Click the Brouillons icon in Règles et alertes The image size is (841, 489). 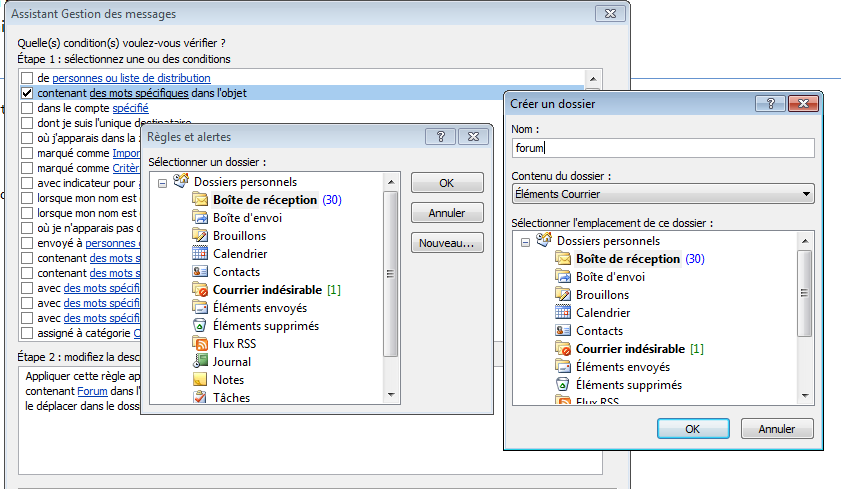click(200, 236)
